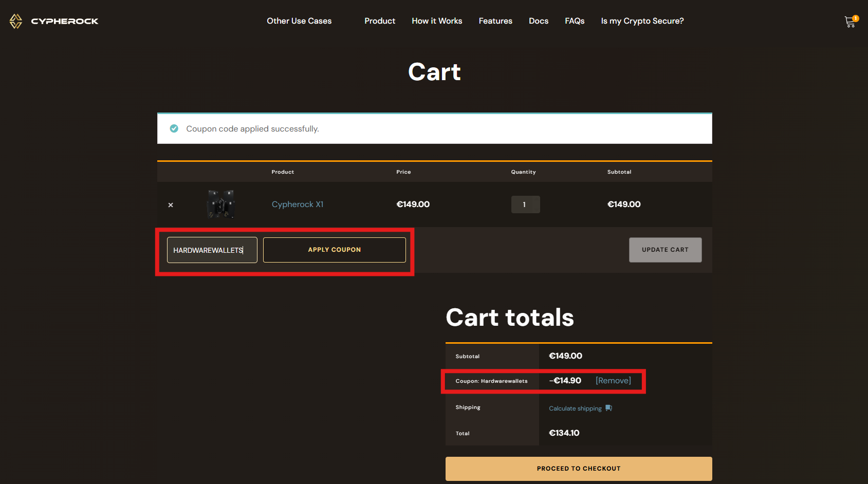
Task: Click the cart badge showing 1 item
Action: click(855, 17)
